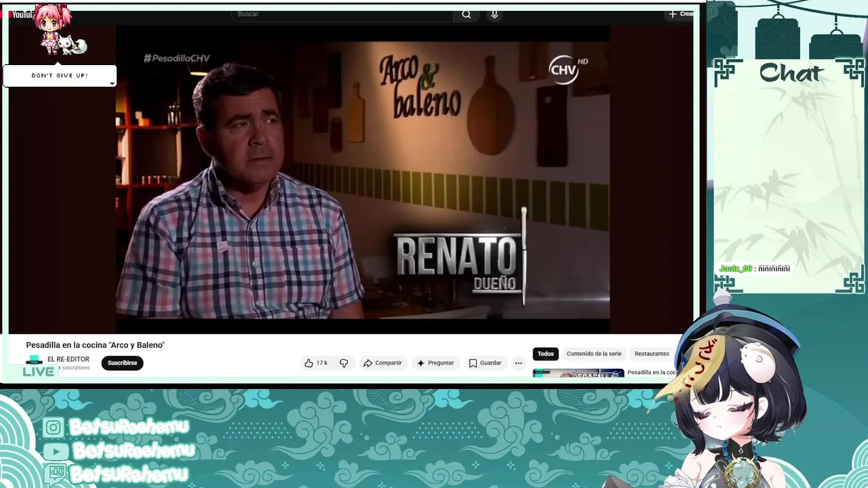Click the video player showing Renato
The width and height of the screenshot is (868, 488).
click(x=363, y=180)
